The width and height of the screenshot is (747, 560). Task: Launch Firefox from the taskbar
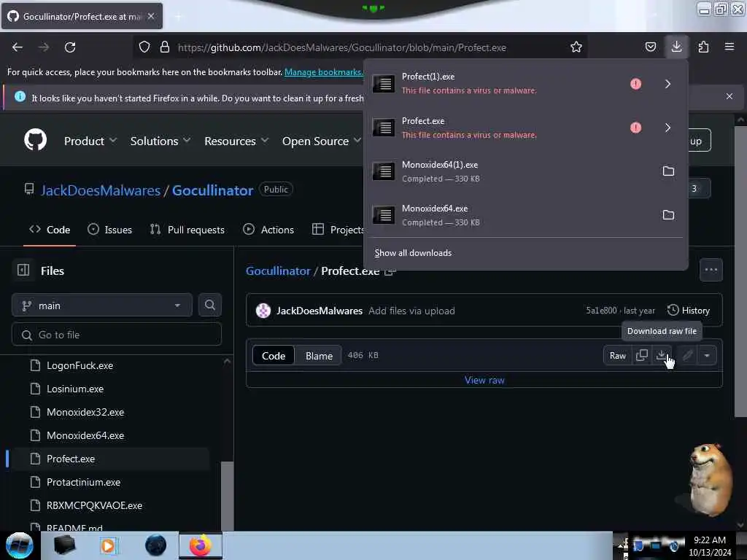tap(201, 545)
